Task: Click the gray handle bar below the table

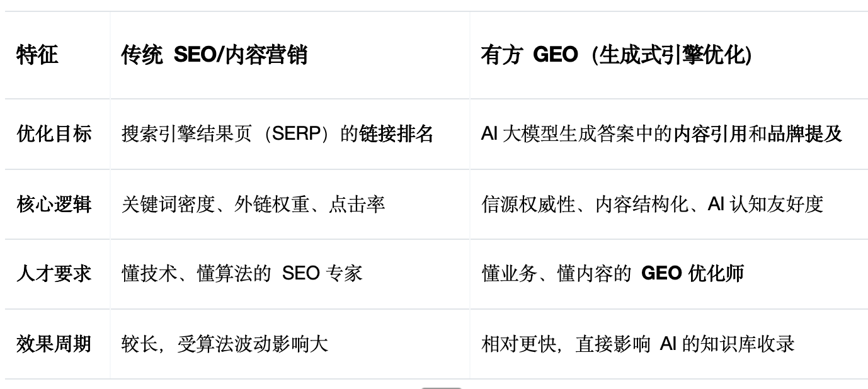Action: [441, 387]
